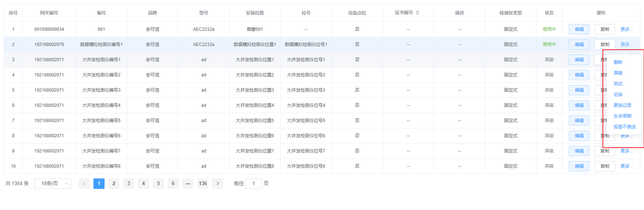Viewport: 644px width, 210px height.
Task: Sort table by 证书编号 column arrows
Action: (417, 13)
